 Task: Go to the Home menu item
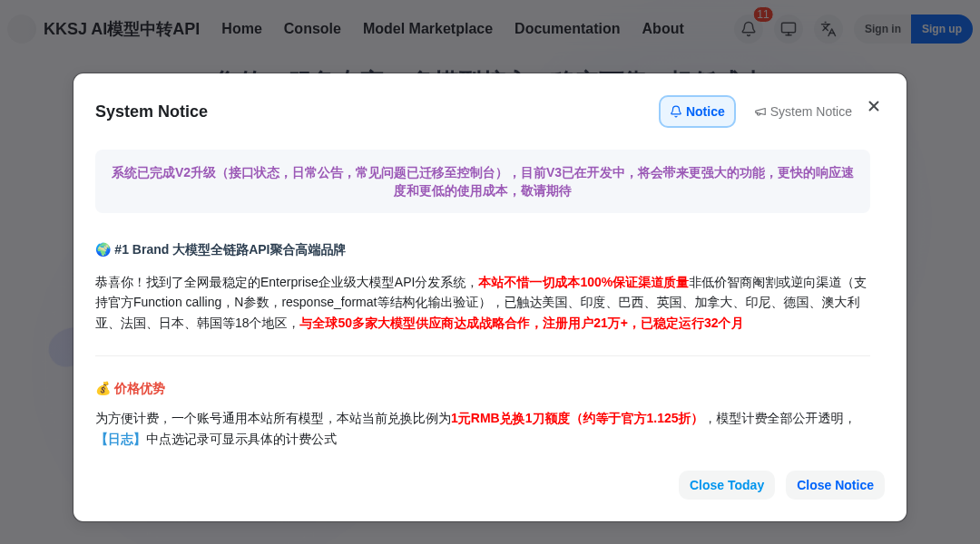tap(241, 29)
